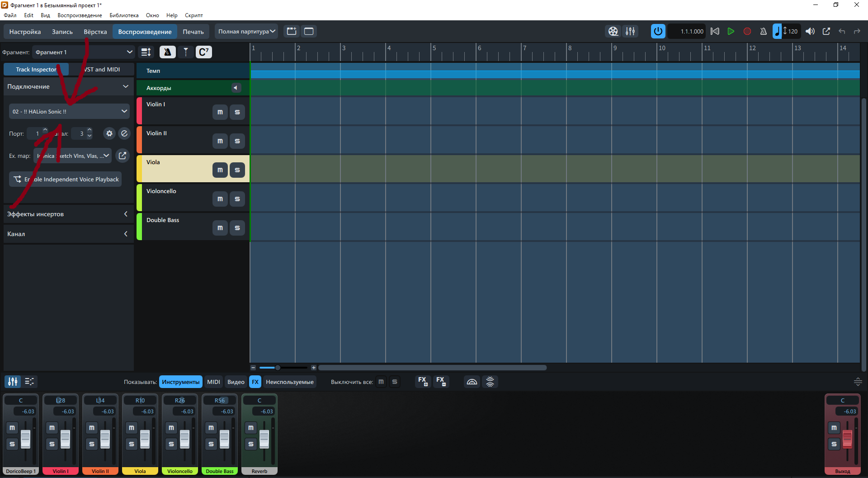The height and width of the screenshot is (478, 868).
Task: Open a new window with the window icon
Action: point(309,31)
